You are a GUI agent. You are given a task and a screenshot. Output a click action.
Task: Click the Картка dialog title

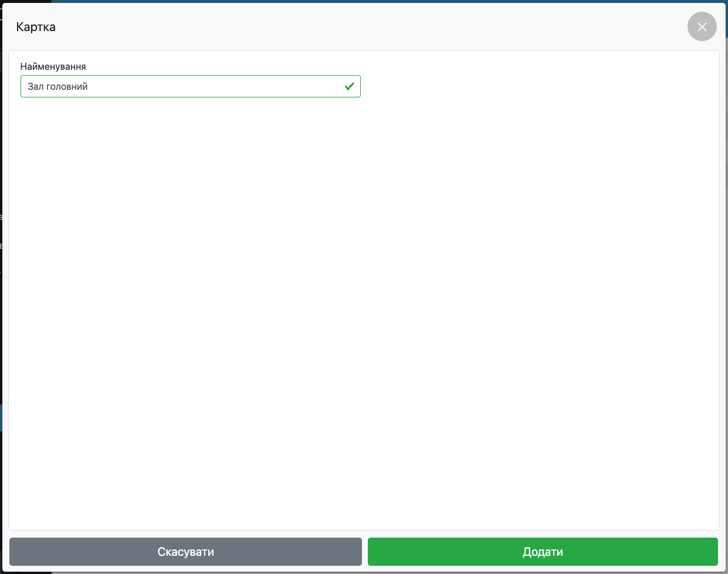coord(36,27)
